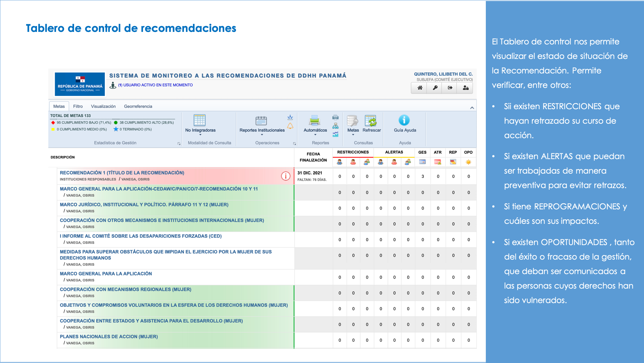Open Metas dropdown arrow in Consultas
644x363 pixels.
click(x=353, y=135)
